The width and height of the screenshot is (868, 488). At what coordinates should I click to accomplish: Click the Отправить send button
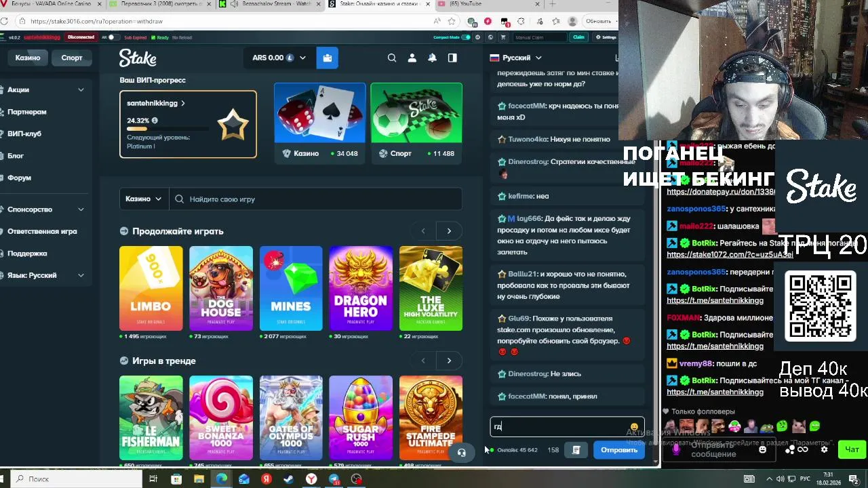point(619,450)
